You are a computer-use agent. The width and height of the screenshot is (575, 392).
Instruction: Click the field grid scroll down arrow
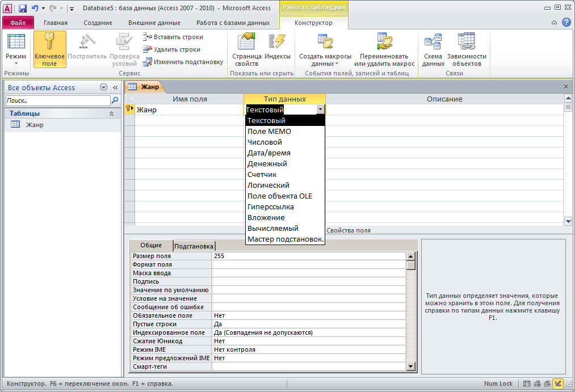pyautogui.click(x=568, y=221)
